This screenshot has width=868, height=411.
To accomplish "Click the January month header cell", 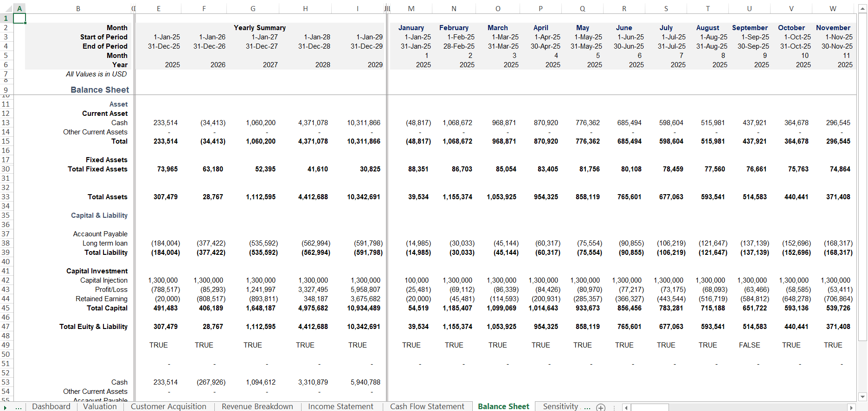I will pyautogui.click(x=411, y=28).
